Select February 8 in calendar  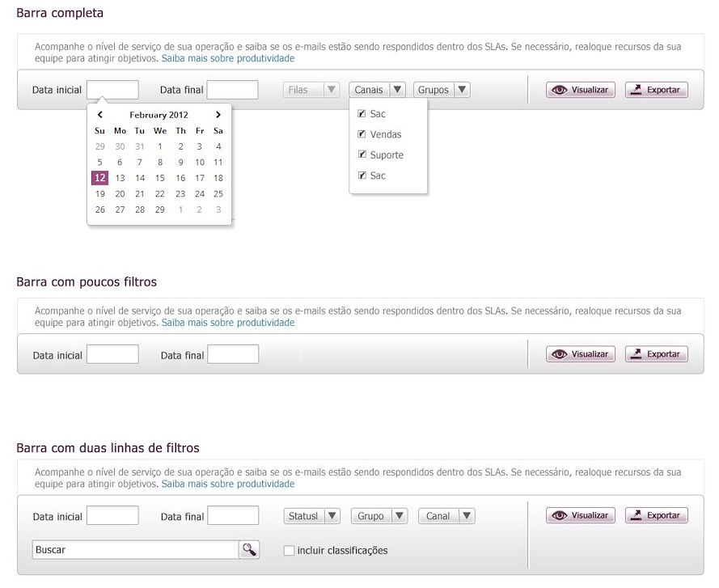(x=160, y=163)
